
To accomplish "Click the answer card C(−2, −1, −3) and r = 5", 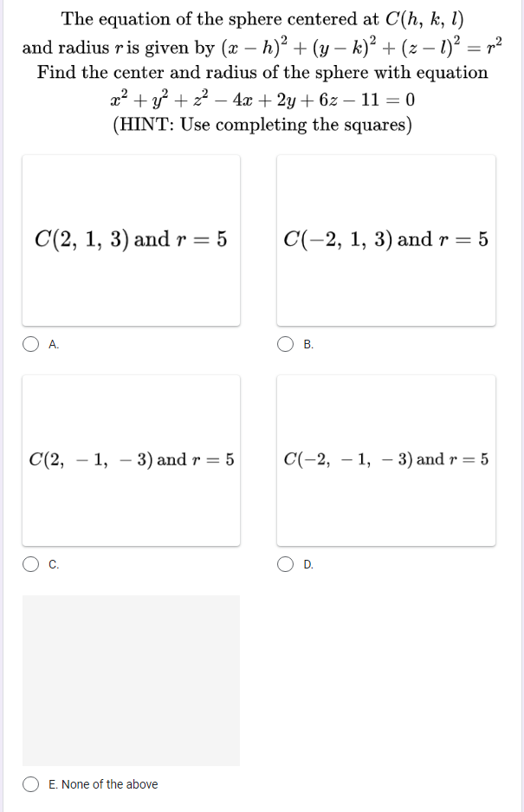I will pyautogui.click(x=385, y=461).
